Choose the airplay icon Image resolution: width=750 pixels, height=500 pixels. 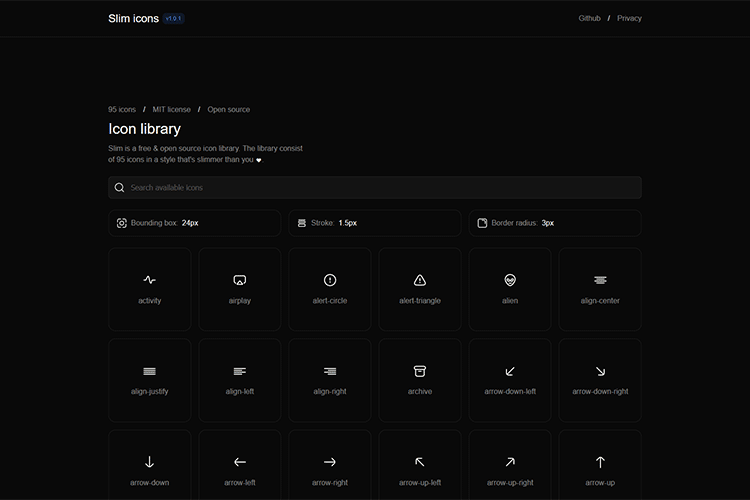tap(240, 289)
